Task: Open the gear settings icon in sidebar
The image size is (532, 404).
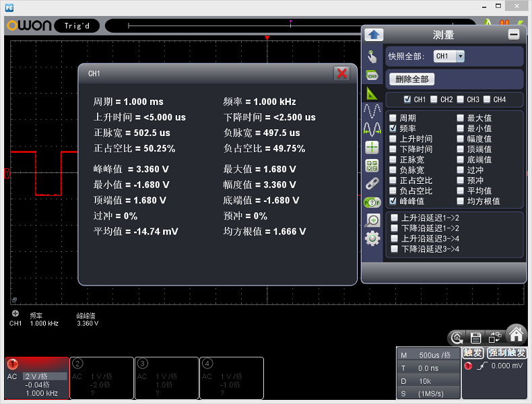Action: (372, 238)
